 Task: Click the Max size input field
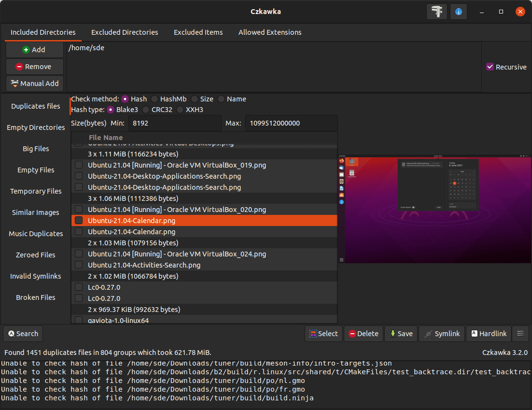(x=292, y=123)
